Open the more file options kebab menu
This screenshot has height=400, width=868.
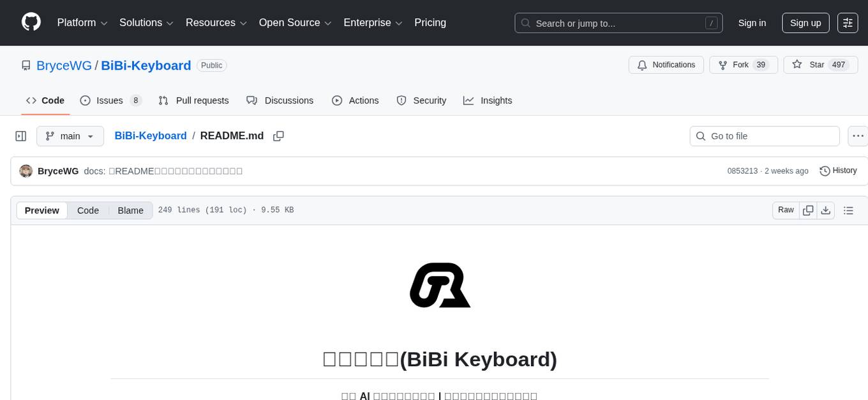[858, 136]
